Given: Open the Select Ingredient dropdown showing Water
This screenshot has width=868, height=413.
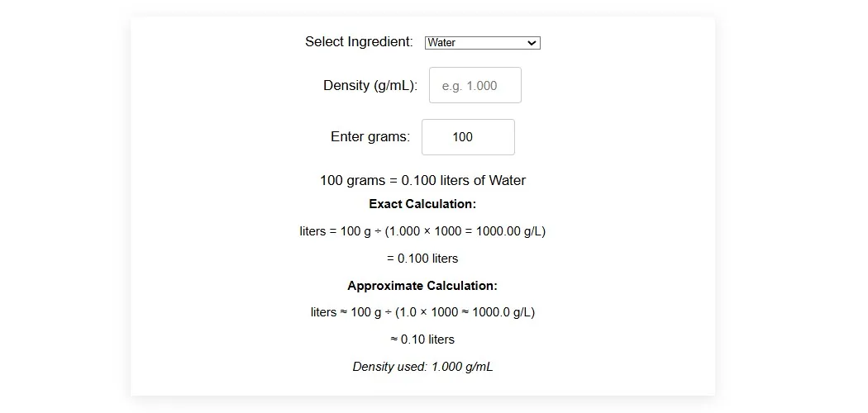Looking at the screenshot, I should (x=482, y=43).
